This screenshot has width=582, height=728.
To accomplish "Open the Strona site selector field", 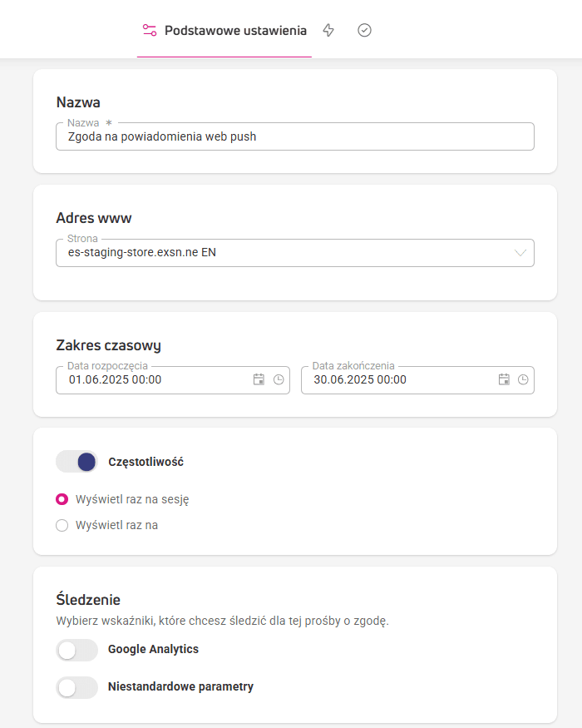I will click(295, 253).
